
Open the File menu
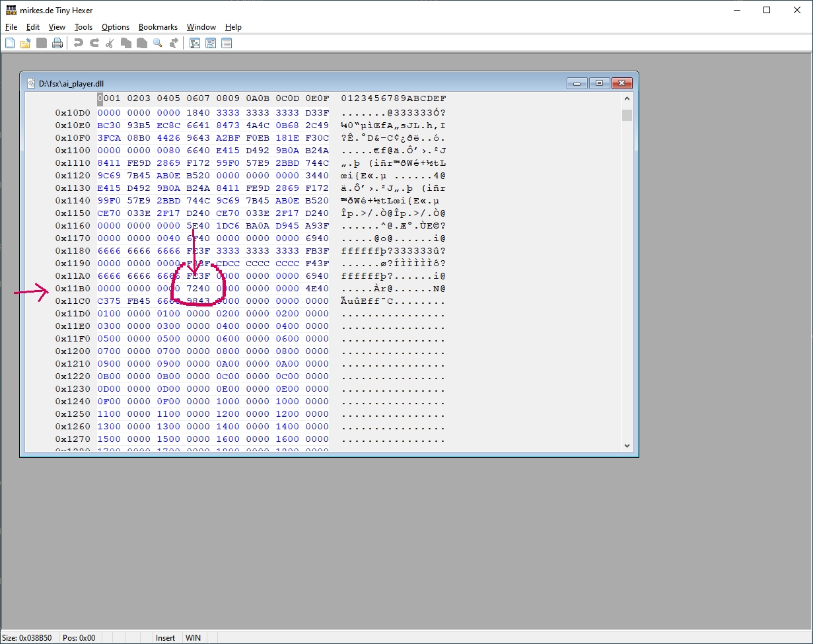pyautogui.click(x=11, y=27)
